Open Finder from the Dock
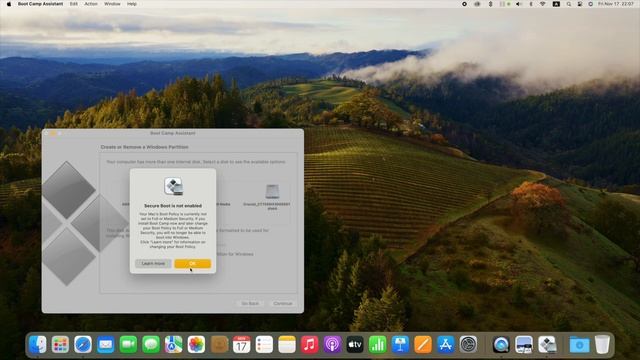The height and width of the screenshot is (360, 640). pos(38,345)
